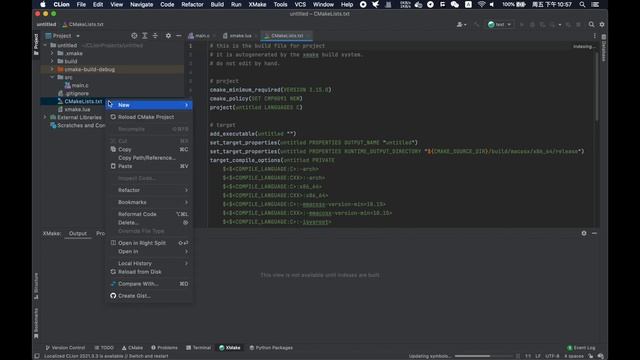Expand the build folder

pyautogui.click(x=52, y=61)
